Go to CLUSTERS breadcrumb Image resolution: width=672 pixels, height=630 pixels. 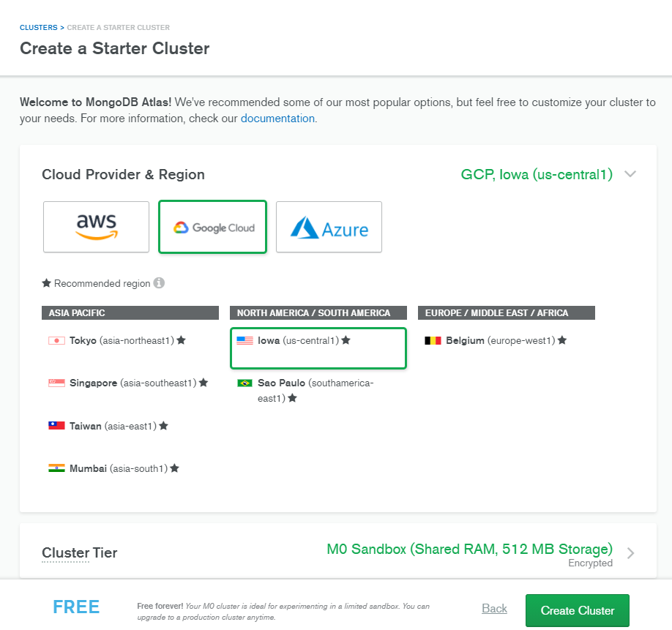(x=39, y=27)
